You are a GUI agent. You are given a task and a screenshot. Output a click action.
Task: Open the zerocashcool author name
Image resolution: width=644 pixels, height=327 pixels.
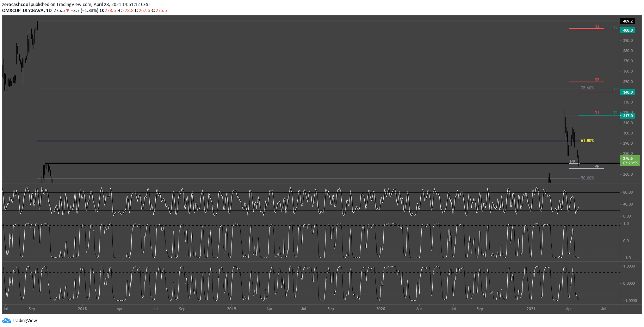coord(16,5)
